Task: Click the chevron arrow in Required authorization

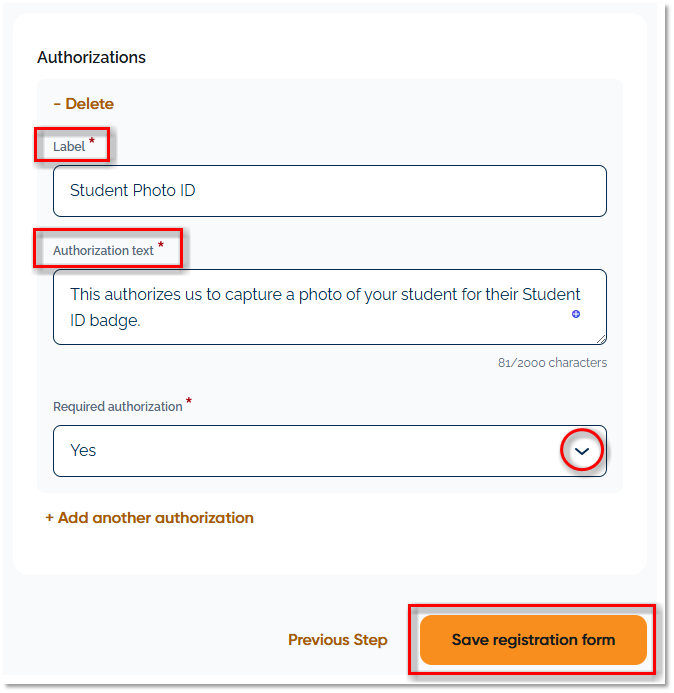Action: [583, 451]
